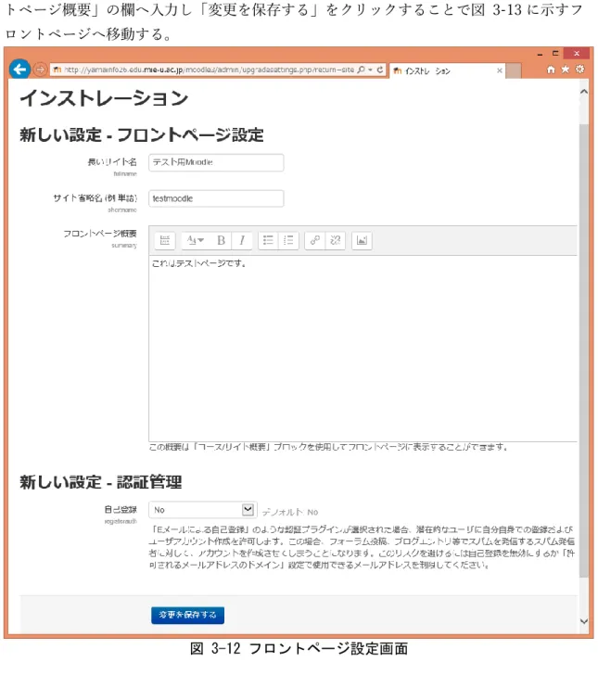The width and height of the screenshot is (598, 700).
Task: Click the 新しい設定 - フロントページ設定 heading
Action: [x=142, y=134]
